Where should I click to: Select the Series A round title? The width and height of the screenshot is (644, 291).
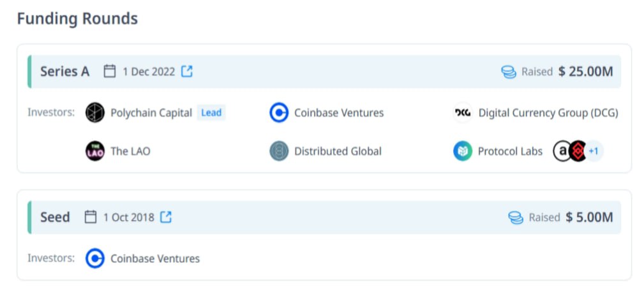64,71
